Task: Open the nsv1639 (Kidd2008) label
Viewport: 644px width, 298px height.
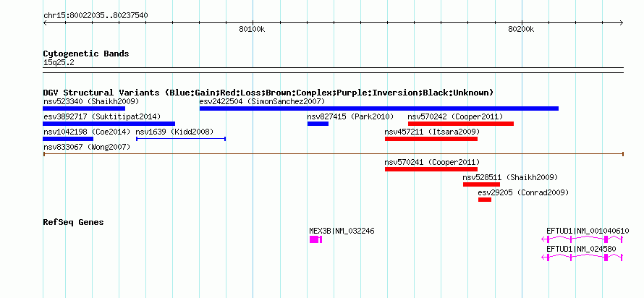Action: [x=174, y=132]
